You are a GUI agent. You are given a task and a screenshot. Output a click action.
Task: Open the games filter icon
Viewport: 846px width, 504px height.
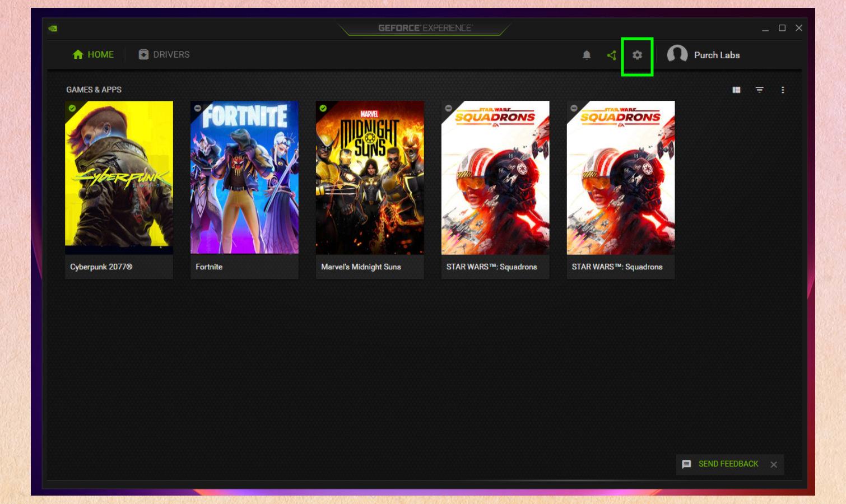[760, 90]
